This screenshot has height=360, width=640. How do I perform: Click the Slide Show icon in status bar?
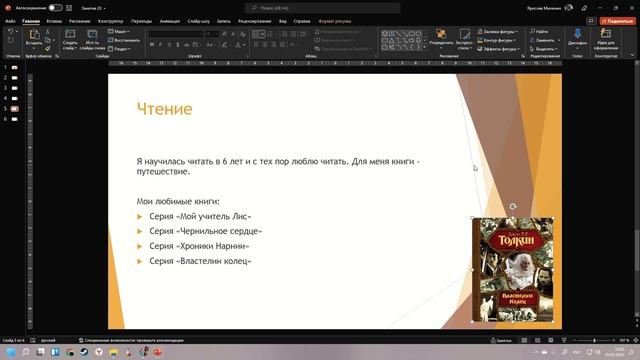(564, 340)
